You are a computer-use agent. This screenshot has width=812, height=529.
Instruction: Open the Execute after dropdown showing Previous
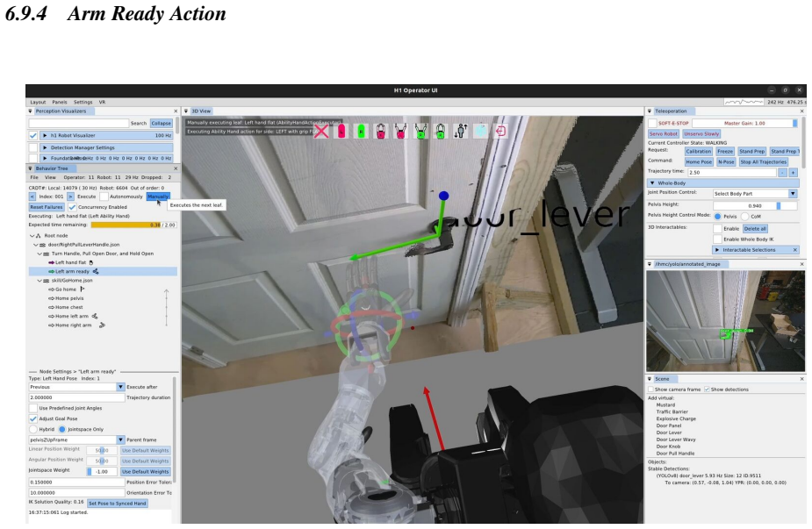[x=76, y=387]
